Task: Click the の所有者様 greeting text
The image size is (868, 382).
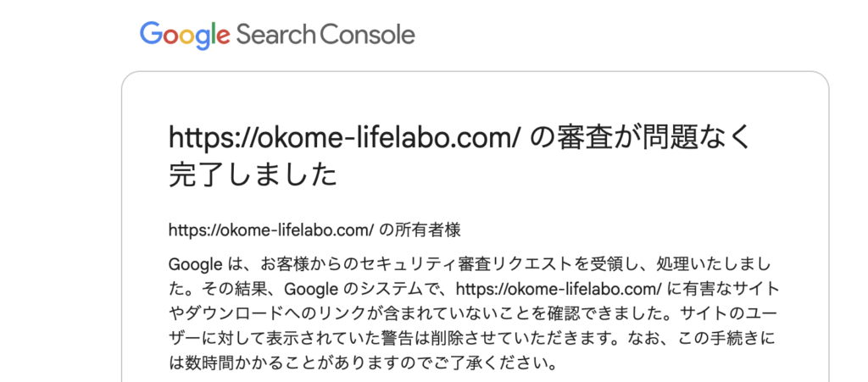Action: click(420, 230)
